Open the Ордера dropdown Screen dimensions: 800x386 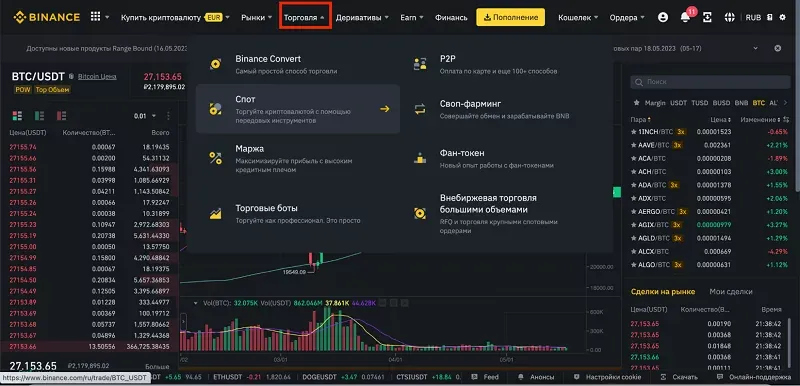[x=627, y=17]
